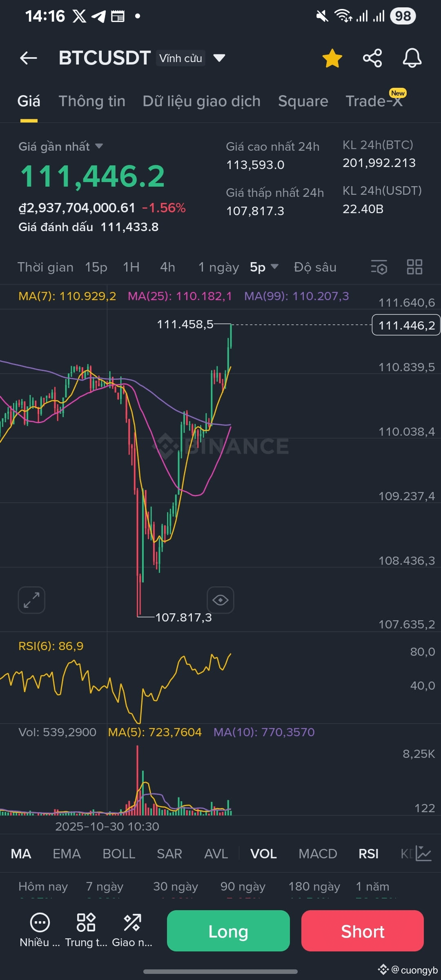This screenshot has height=980, width=441.
Task: Tap the KL 24h(BTC) volume value
Action: click(x=379, y=163)
